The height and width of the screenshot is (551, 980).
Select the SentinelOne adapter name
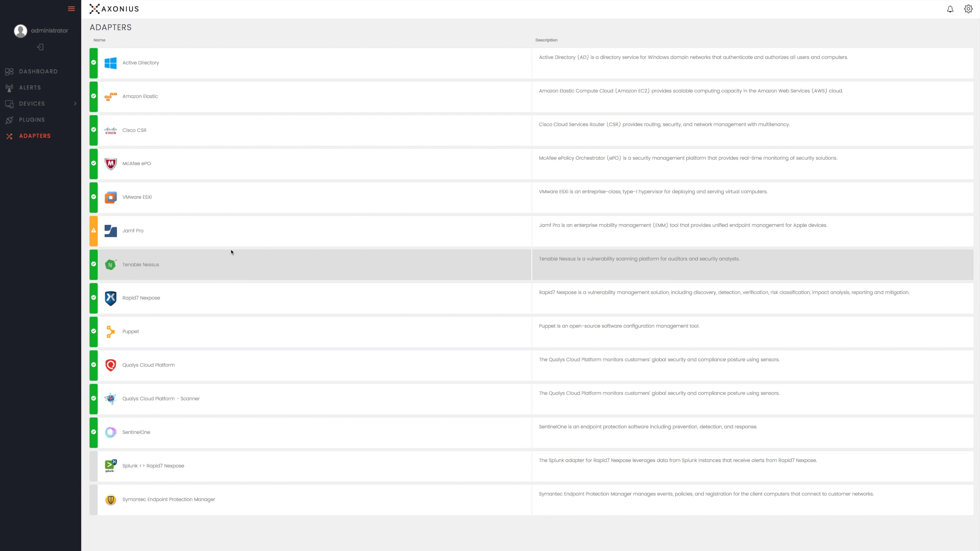136,432
